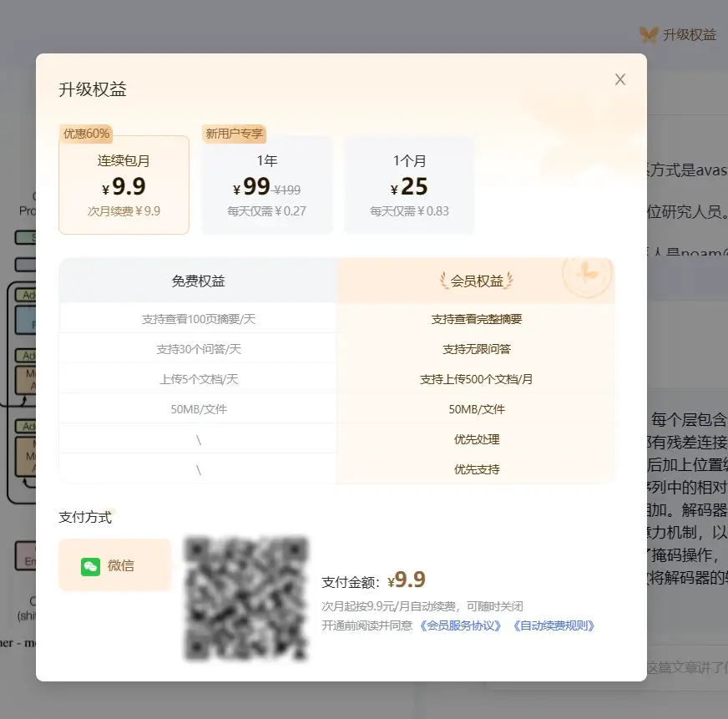The image size is (728, 719).
Task: Click the butterfly icon beside 升级权益
Action: point(649,34)
